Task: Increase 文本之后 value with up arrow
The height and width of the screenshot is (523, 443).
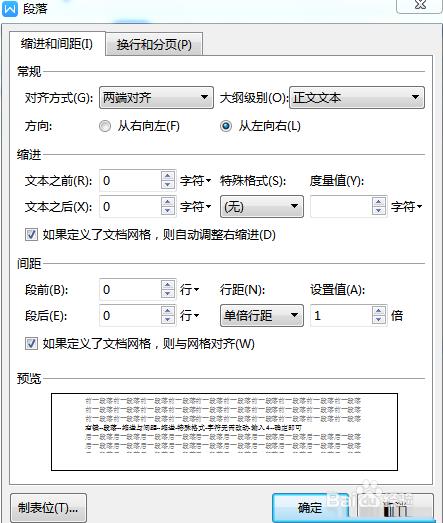Action: point(168,202)
